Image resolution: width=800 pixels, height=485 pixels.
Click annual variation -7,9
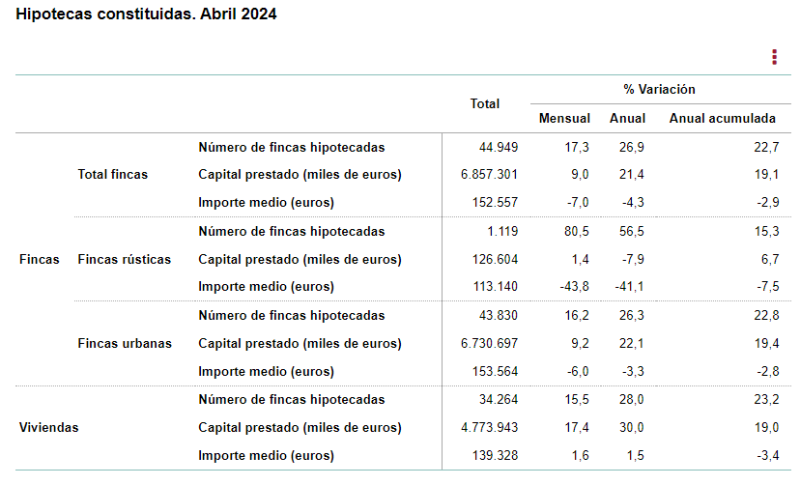(633, 259)
